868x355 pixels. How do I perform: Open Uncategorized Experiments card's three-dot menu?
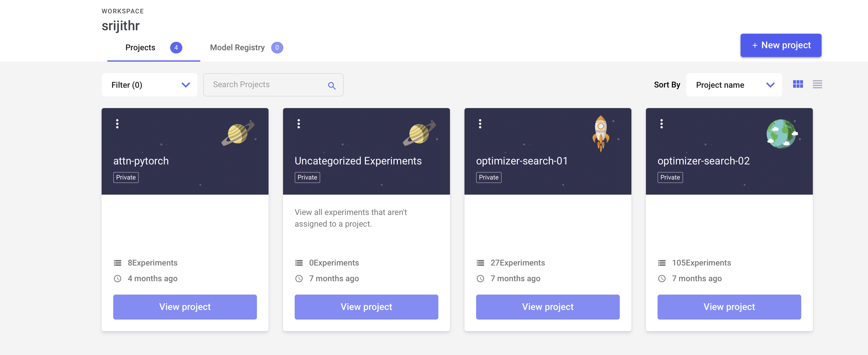[x=298, y=124]
